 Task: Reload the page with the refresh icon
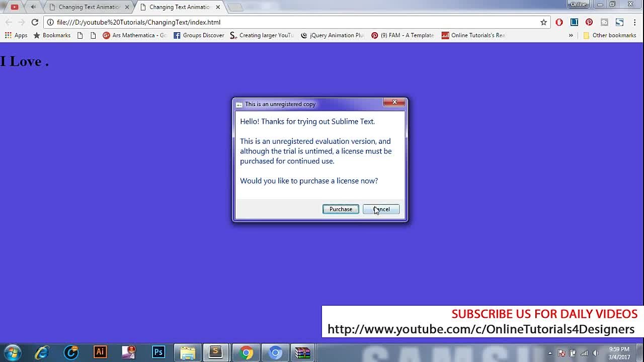35,22
